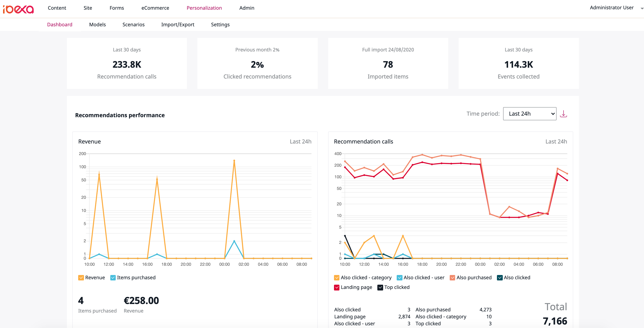
Task: Click the download export icon beside time period
Action: click(564, 114)
